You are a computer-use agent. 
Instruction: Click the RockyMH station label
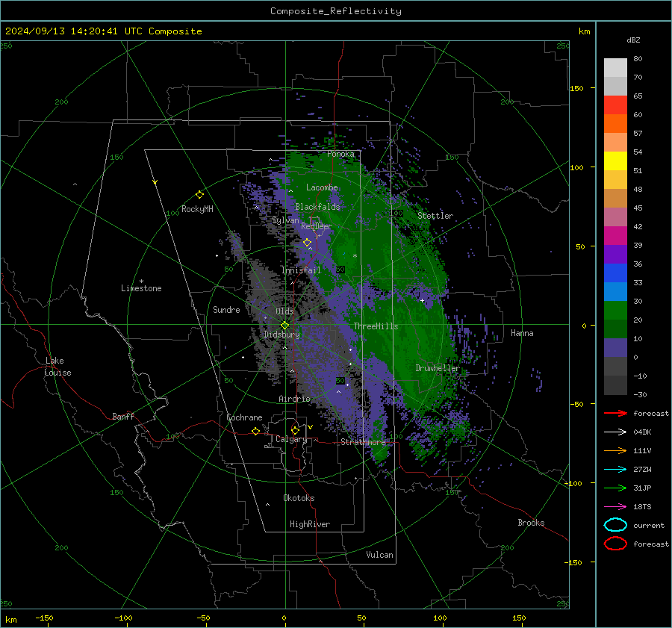pos(197,209)
